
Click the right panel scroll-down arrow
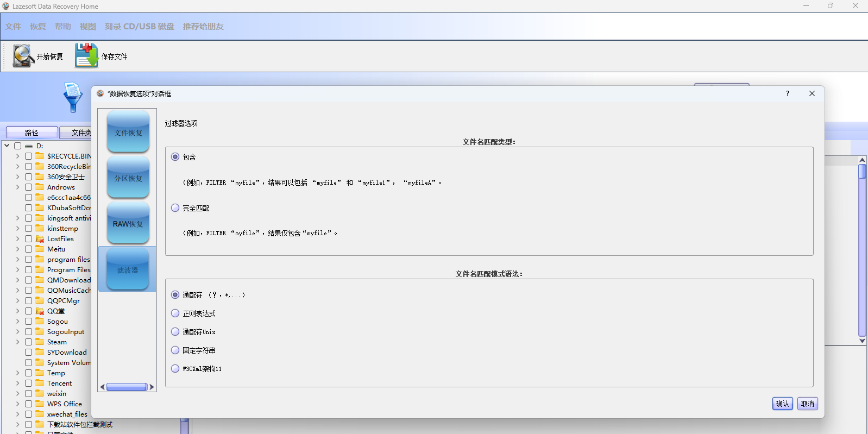(862, 341)
